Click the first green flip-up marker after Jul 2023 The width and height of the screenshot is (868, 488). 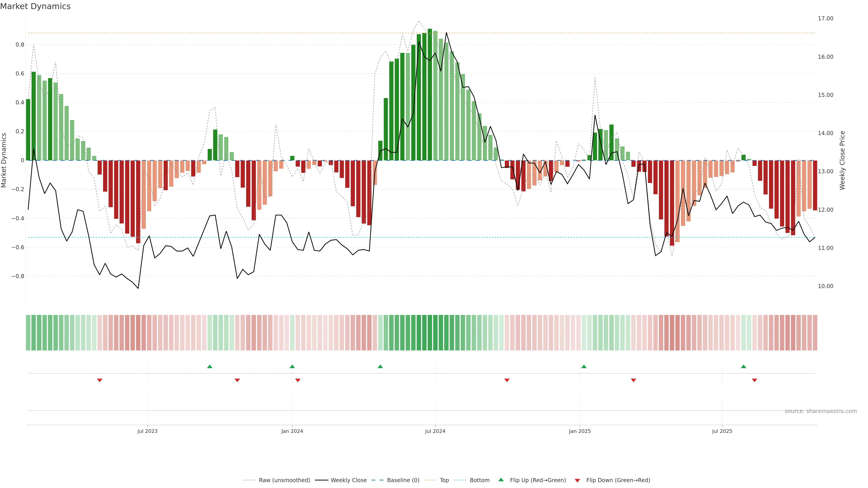[210, 366]
